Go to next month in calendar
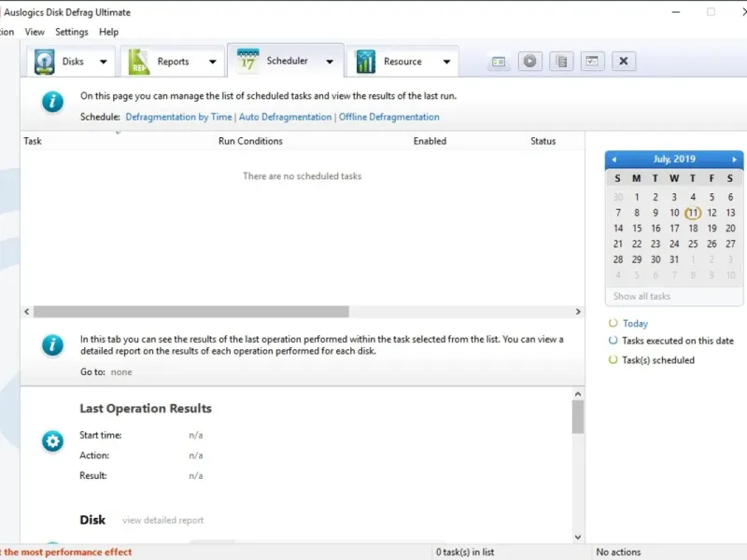Screen dimensions: 747x560 [x=734, y=160]
